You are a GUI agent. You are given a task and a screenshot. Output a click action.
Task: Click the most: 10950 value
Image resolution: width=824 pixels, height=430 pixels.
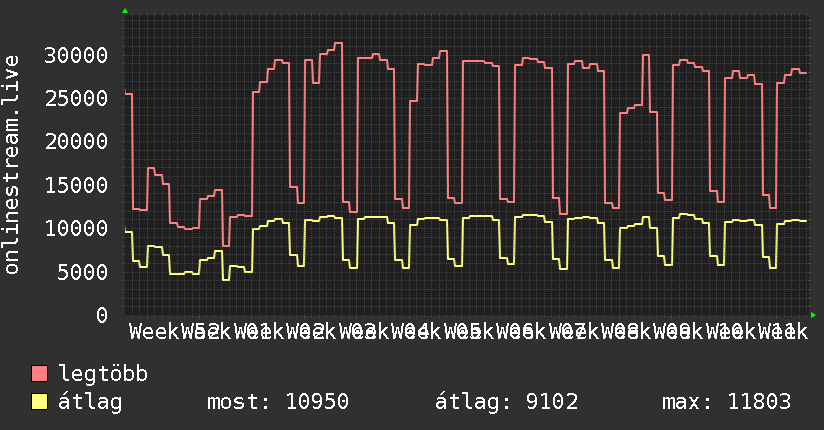278,402
